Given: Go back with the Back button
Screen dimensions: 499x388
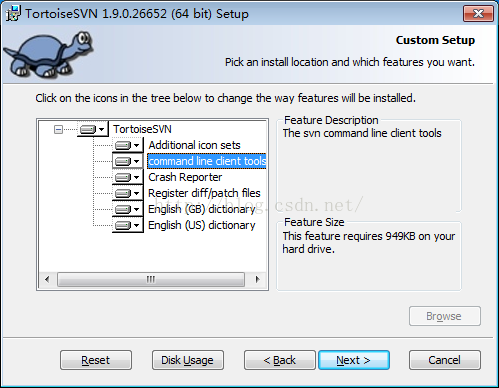Looking at the screenshot, I should click(280, 360).
